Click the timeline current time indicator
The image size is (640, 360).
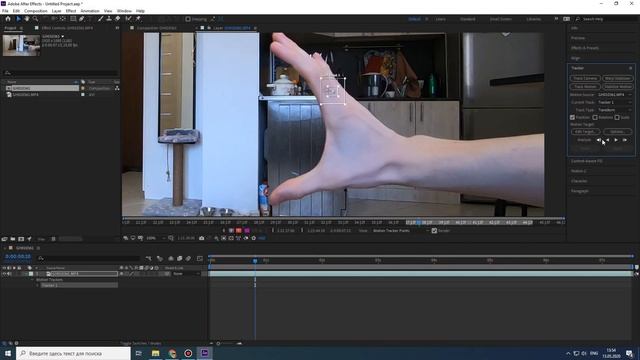coord(255,260)
